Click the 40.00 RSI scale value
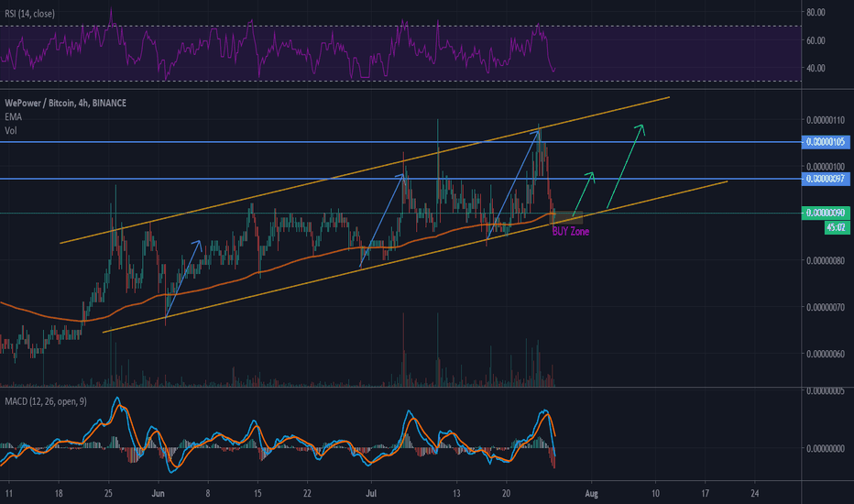The width and height of the screenshot is (854, 504). (816, 68)
